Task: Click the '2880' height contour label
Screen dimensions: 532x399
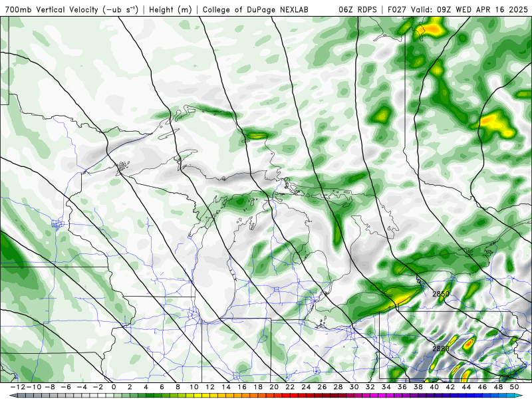Action: pos(441,348)
